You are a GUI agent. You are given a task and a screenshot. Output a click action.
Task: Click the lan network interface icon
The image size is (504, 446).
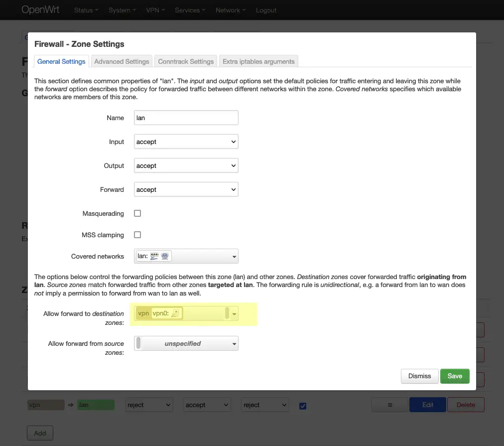pyautogui.click(x=154, y=256)
